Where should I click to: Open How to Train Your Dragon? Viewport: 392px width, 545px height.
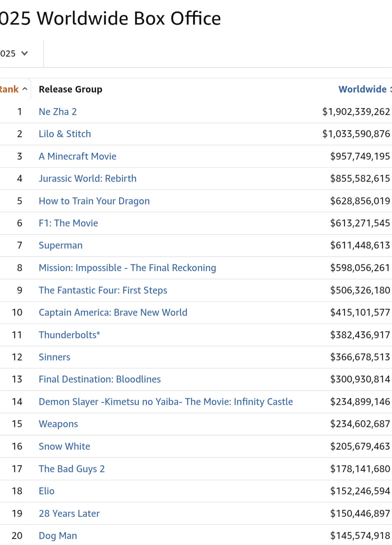tap(94, 201)
